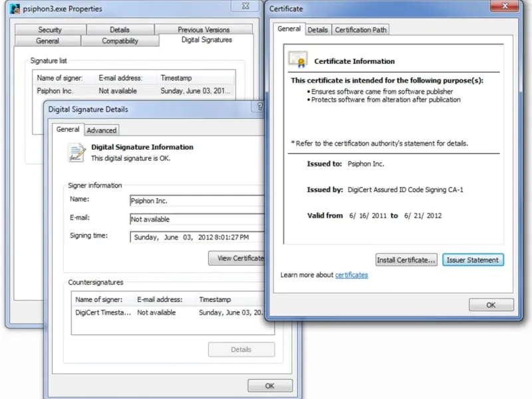Click the psiphon3.exe icon in Properties title bar
The height and width of the screenshot is (399, 532).
(15, 9)
